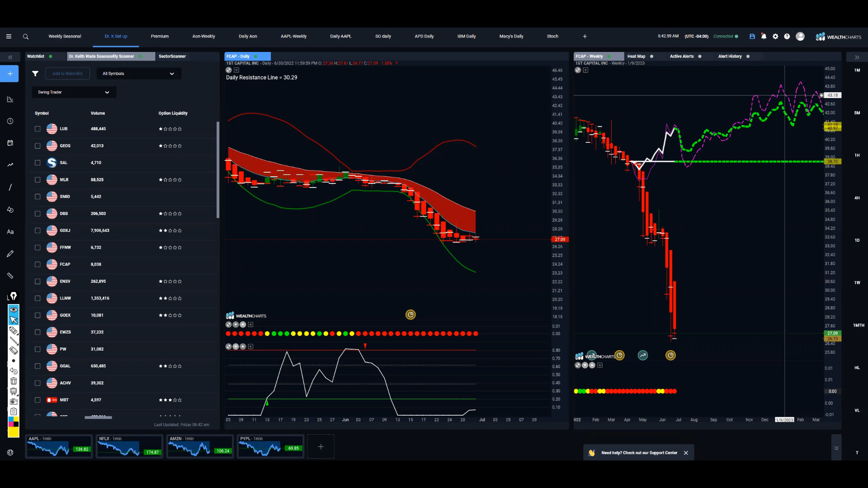This screenshot has height=488, width=868.
Task: Check the FCAP row checkbox
Action: [38, 264]
